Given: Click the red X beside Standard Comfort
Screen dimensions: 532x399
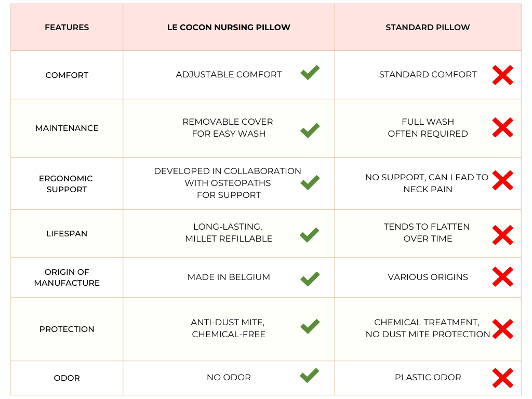Looking at the screenshot, I should [x=502, y=75].
